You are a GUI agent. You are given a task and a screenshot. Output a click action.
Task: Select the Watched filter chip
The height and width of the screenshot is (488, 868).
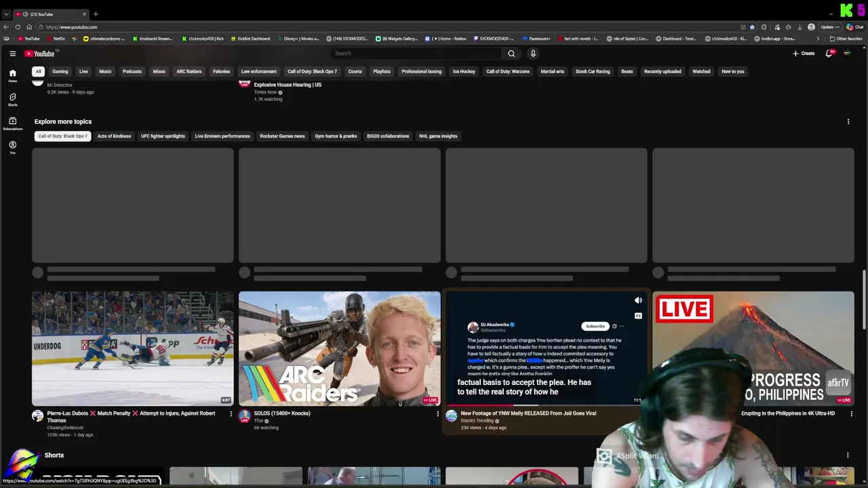coord(701,71)
